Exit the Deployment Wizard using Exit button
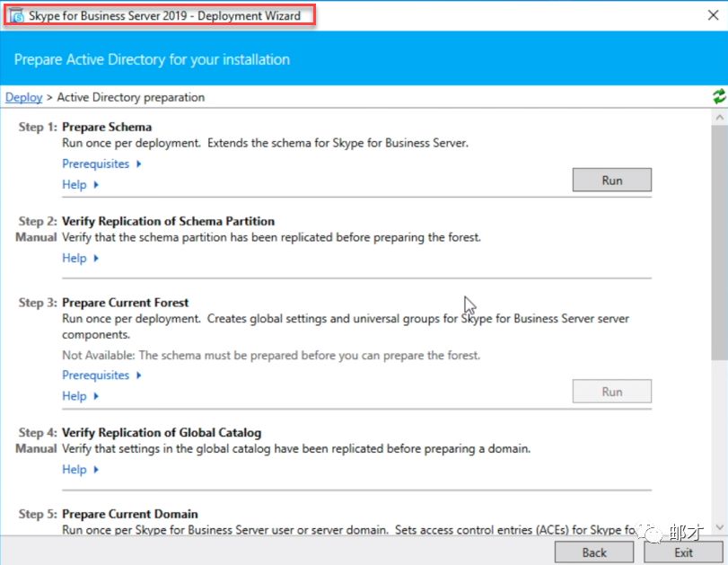Screen dimensions: 728x565 point(683,552)
